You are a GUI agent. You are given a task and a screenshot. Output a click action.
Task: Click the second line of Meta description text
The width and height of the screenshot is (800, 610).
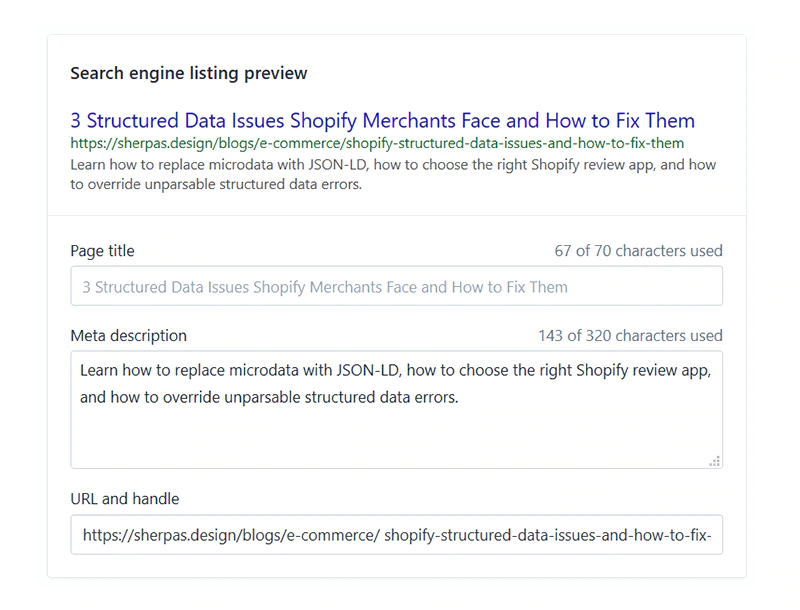point(268,397)
